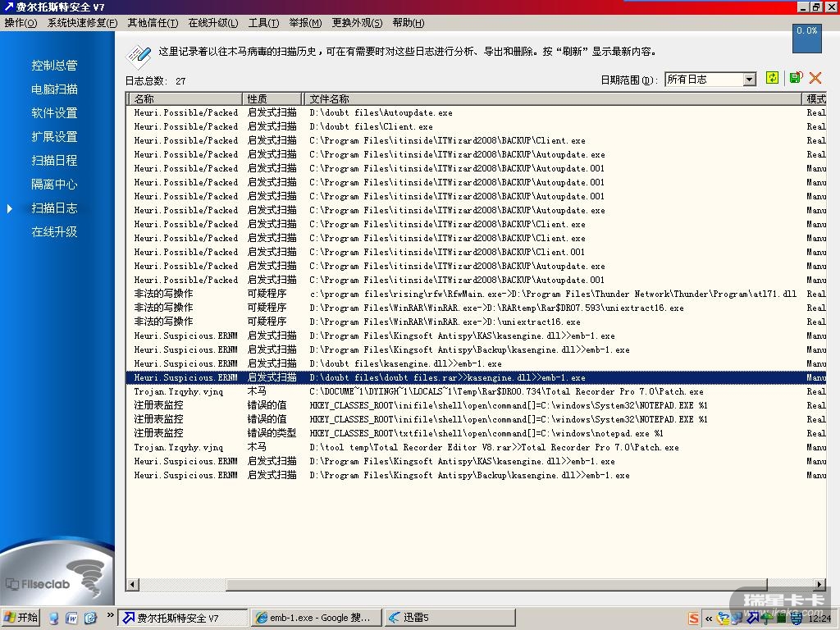Select log row D:\doubt files\Autoupdate.exe
The image size is (840, 630).
(477, 112)
